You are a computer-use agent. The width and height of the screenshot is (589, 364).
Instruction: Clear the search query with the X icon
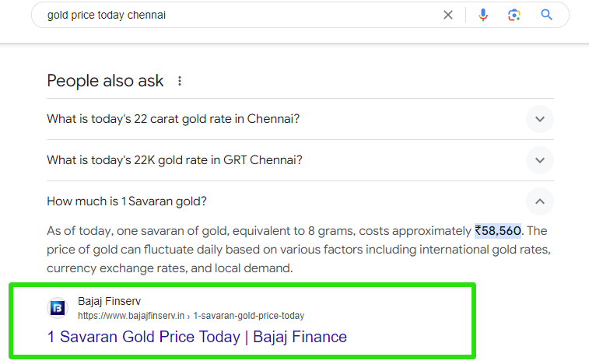click(x=448, y=15)
